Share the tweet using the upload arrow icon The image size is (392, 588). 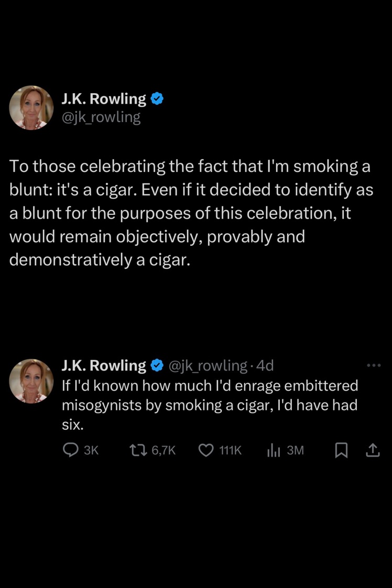(372, 450)
